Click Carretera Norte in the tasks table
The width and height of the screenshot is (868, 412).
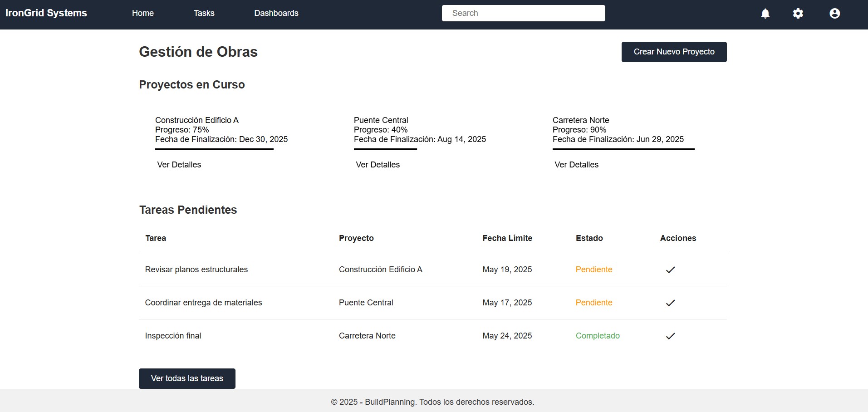coord(367,336)
